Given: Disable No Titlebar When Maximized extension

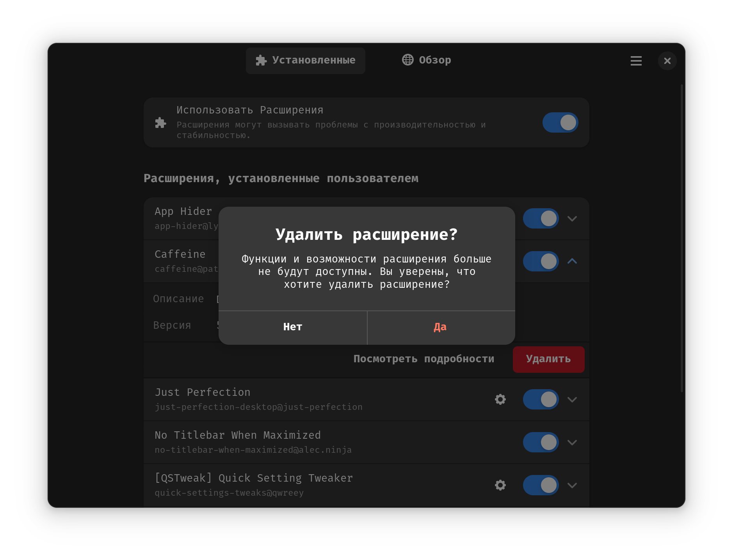Looking at the screenshot, I should tap(541, 442).
